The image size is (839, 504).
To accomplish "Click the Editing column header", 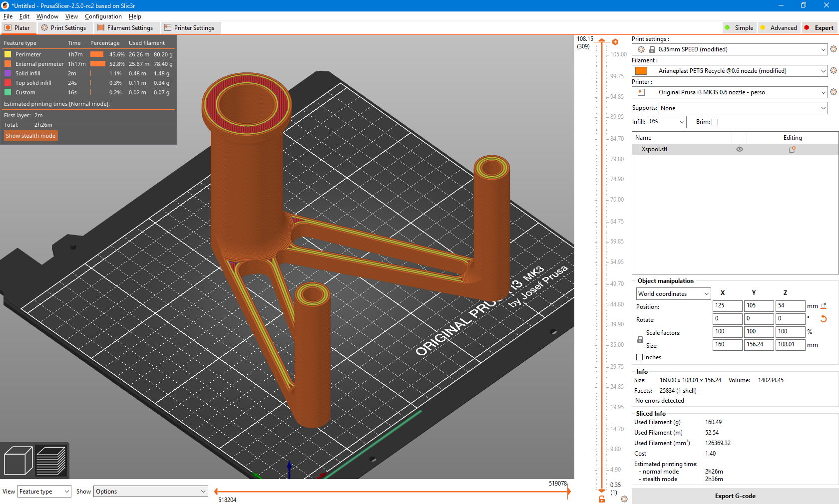I will 793,138.
